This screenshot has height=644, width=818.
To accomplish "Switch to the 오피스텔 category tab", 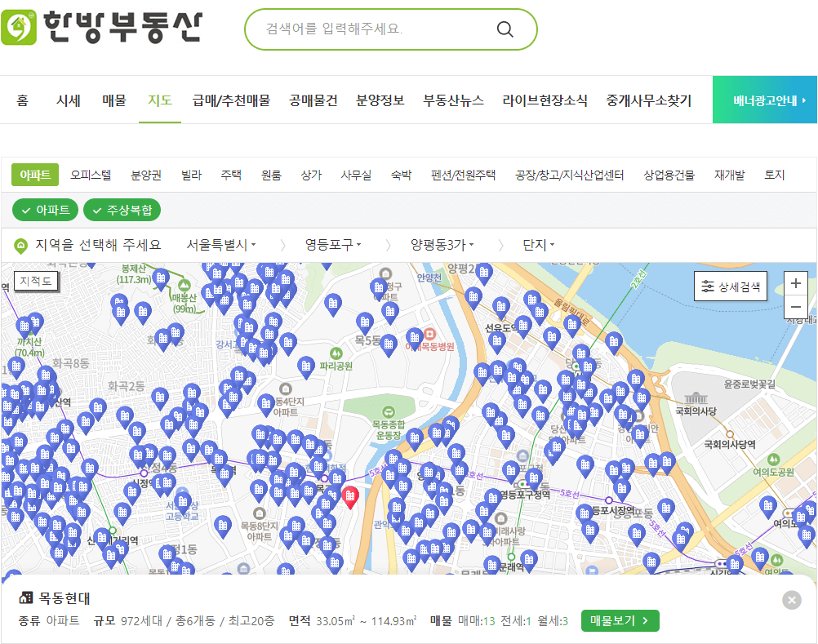I will pos(89,174).
